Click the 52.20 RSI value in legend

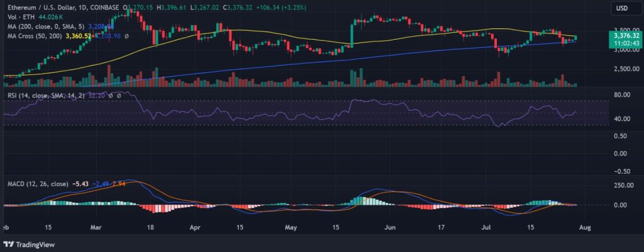point(97,95)
